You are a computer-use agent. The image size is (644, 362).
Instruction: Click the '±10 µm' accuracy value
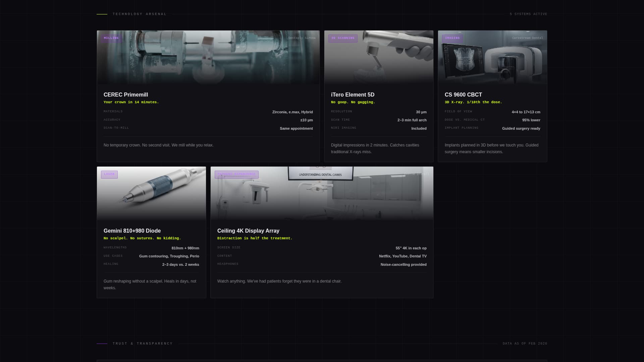point(307,120)
